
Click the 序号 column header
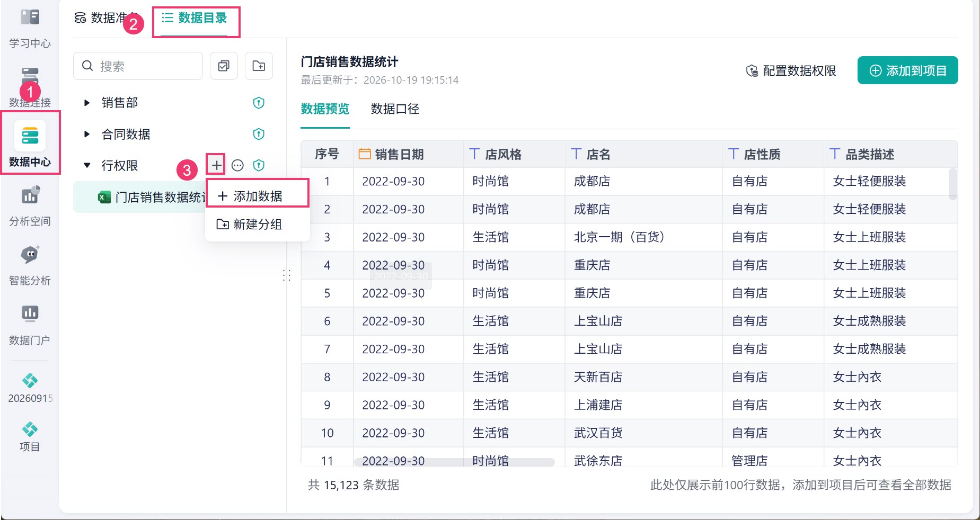point(326,154)
